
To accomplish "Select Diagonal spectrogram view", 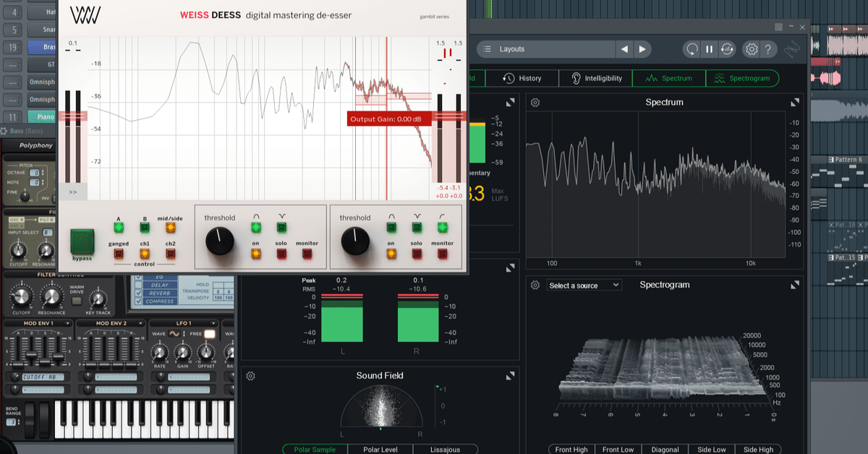I will 663,449.
